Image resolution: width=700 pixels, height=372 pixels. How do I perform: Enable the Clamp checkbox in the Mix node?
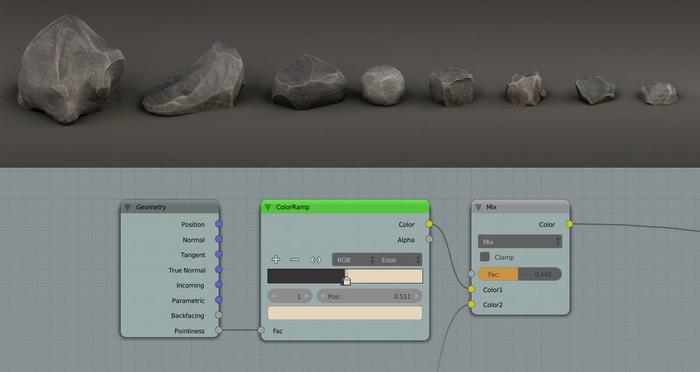(x=485, y=257)
